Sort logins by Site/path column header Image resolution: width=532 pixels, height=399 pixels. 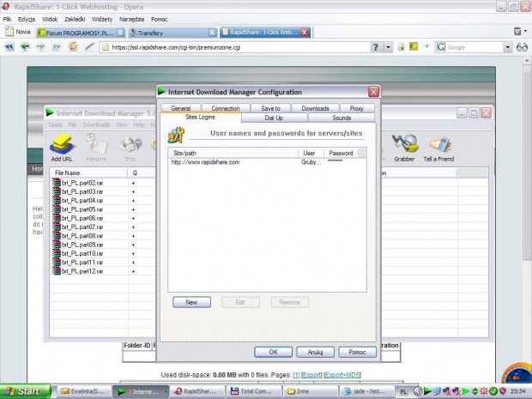pos(233,153)
